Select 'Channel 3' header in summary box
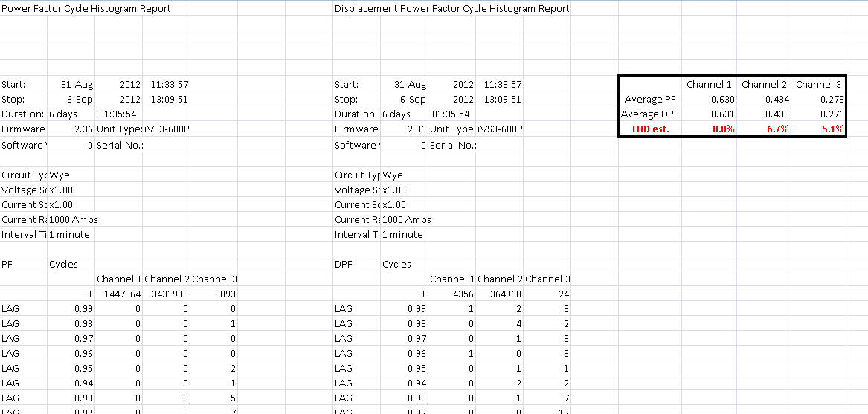 click(819, 85)
